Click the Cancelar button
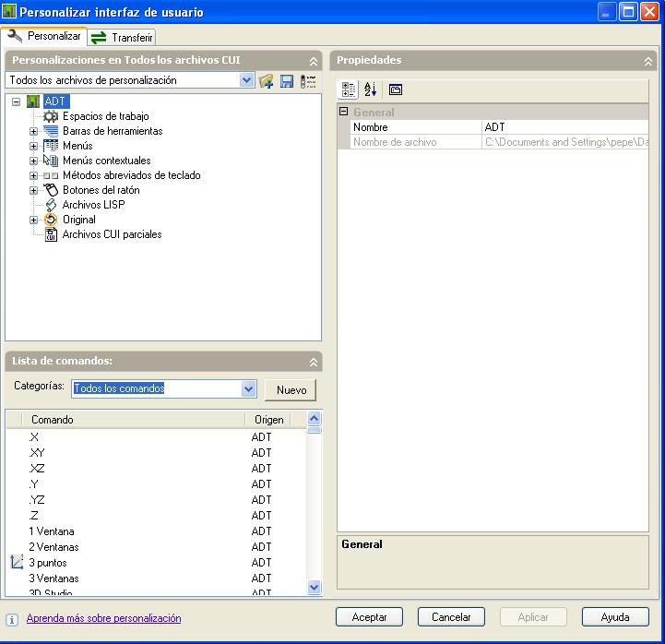This screenshot has height=644, width=665. click(451, 617)
